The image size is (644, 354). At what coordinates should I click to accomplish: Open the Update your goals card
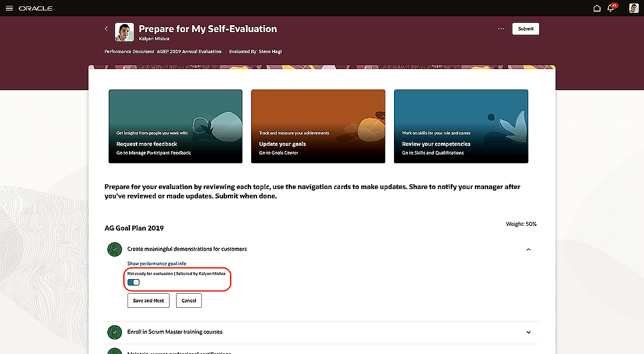318,126
